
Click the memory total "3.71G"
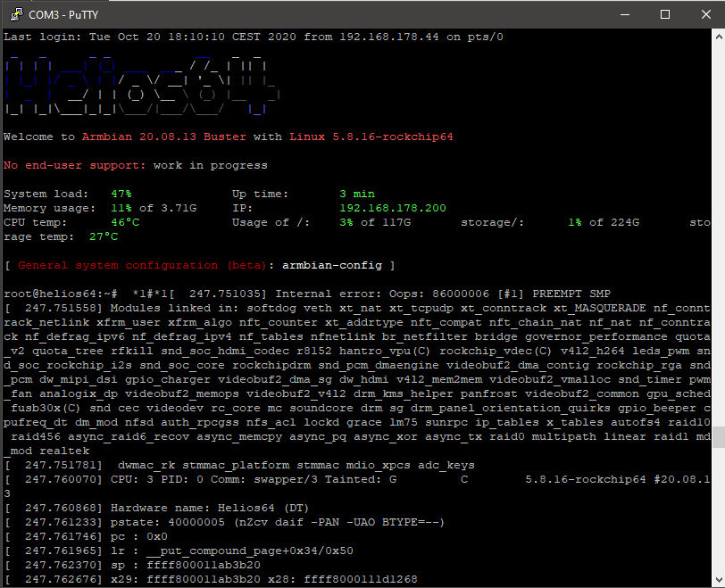point(179,208)
